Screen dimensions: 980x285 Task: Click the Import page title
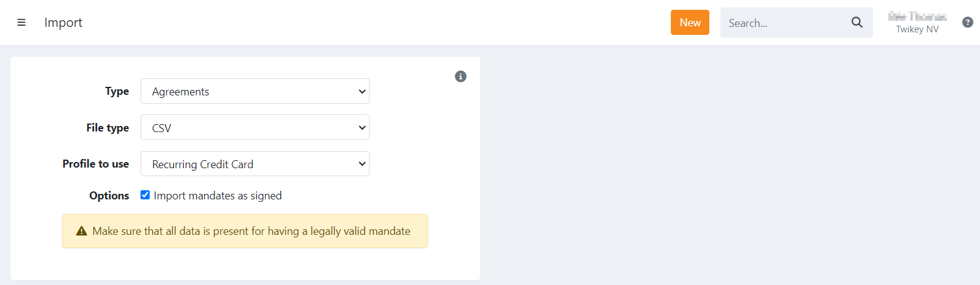coord(63,23)
